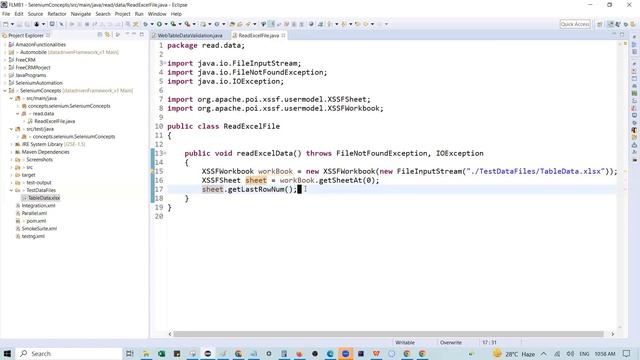Click the Save All toolbar icon
The height and width of the screenshot is (360, 640).
(27, 24)
